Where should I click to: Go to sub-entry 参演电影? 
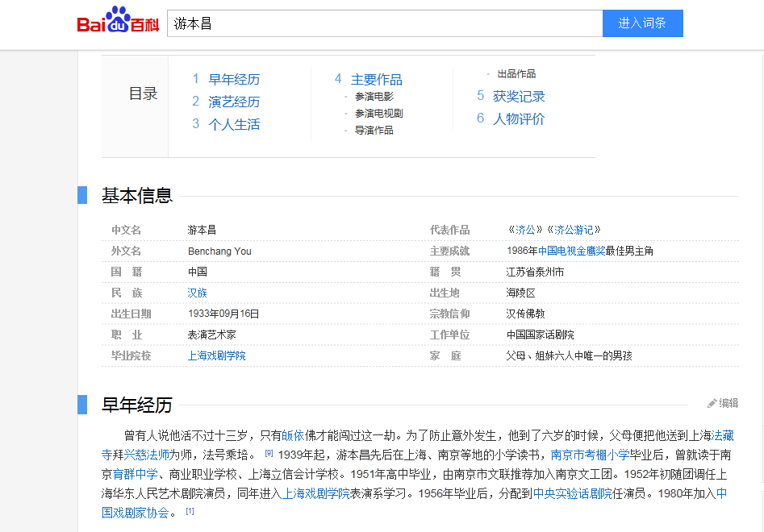point(374,97)
